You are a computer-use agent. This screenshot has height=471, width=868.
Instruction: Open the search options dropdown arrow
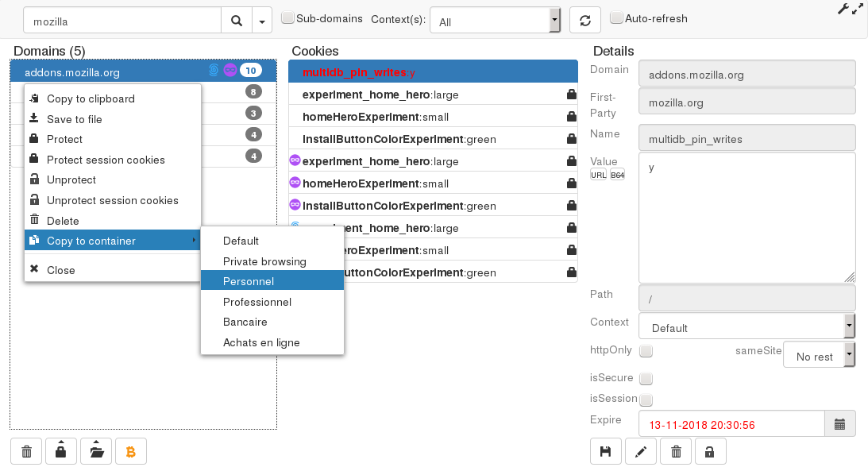point(262,21)
